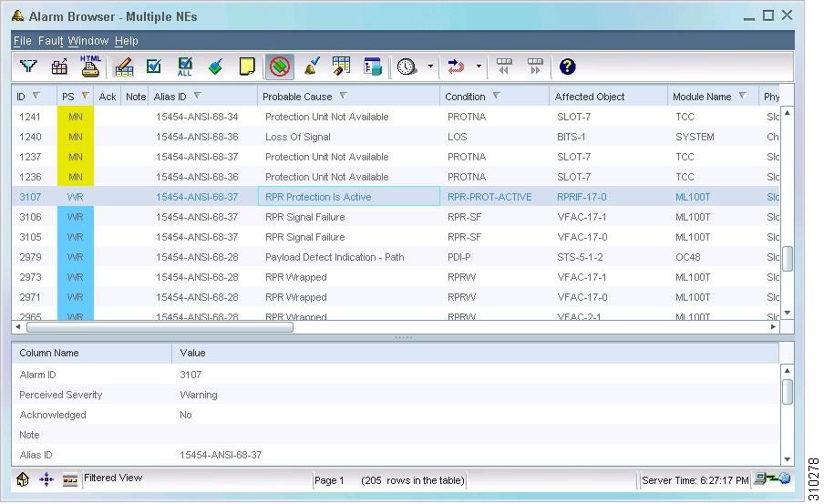
Task: Click the Note column header
Action: pos(135,97)
